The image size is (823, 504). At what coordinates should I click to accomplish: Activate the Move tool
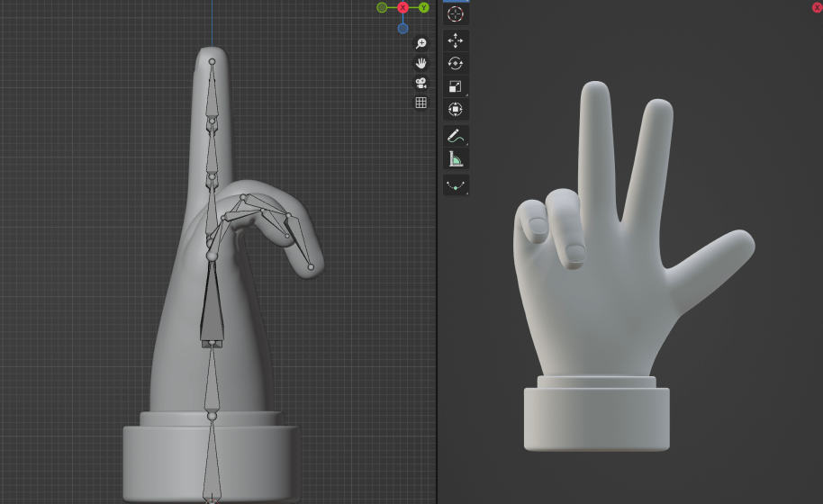(x=455, y=40)
